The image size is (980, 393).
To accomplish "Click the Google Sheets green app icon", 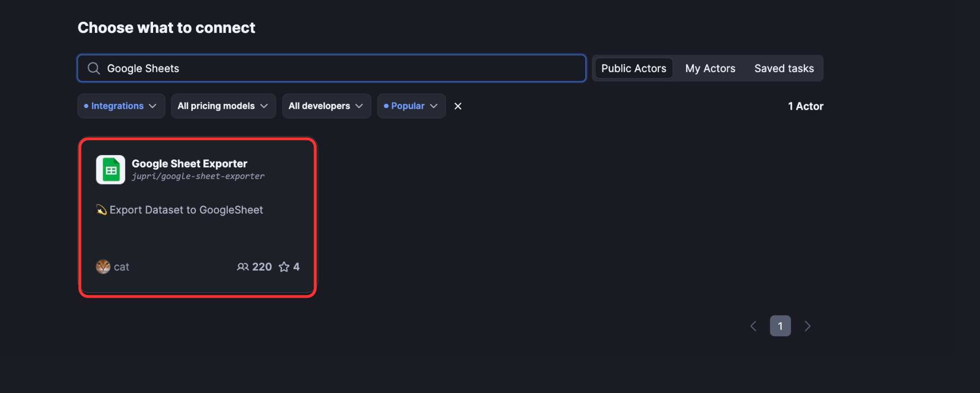I will 111,169.
